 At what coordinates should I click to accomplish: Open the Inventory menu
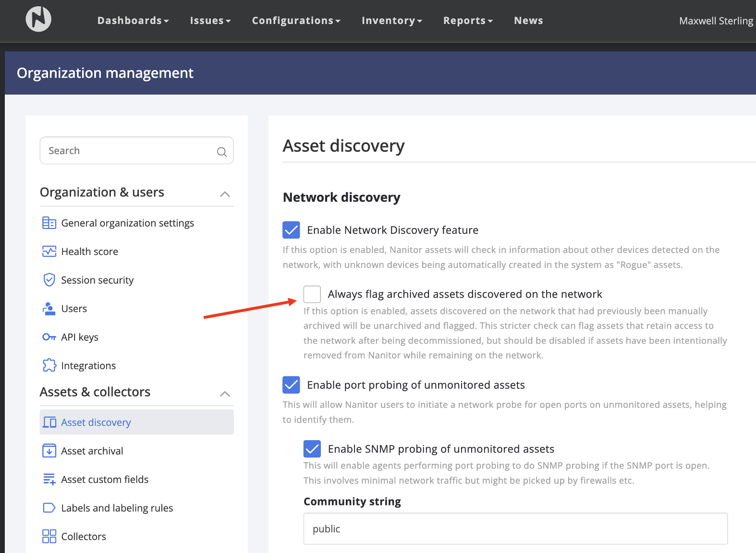(x=391, y=21)
